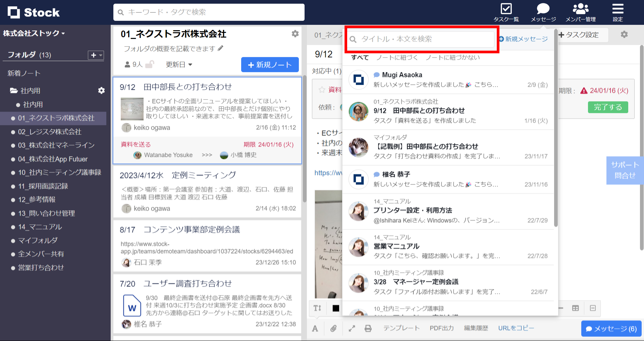The width and height of the screenshot is (644, 341).
Task: Open 新規メッセージ to create a message
Action: [x=524, y=39]
